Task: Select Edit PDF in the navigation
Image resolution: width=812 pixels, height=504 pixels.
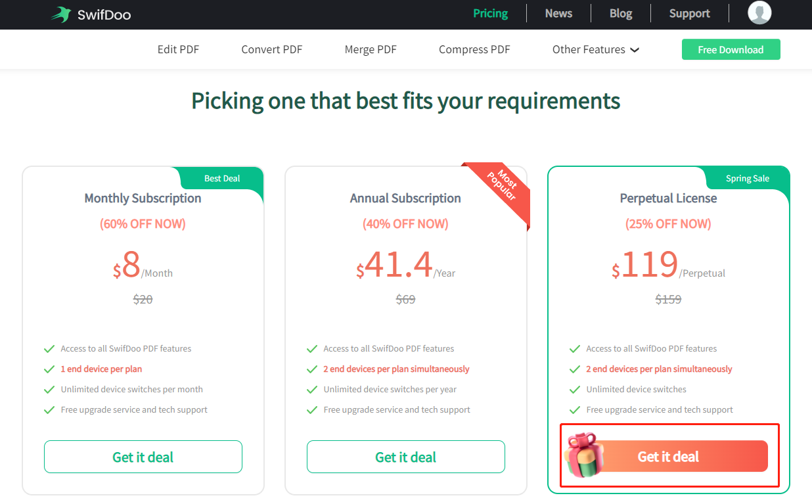Action: 178,49
